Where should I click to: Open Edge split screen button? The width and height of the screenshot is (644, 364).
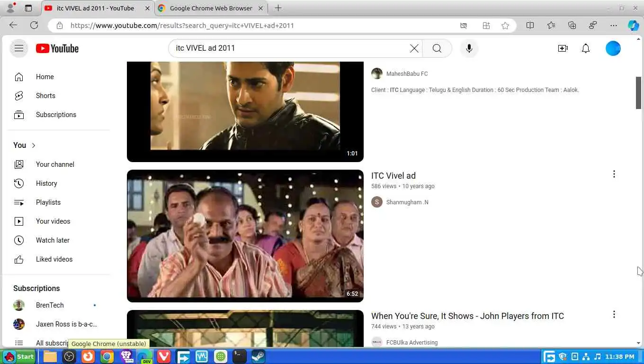(530, 26)
